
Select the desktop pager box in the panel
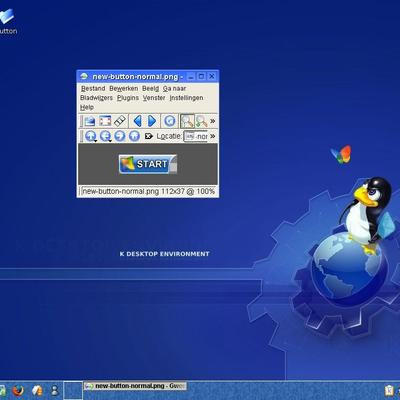tap(73, 390)
